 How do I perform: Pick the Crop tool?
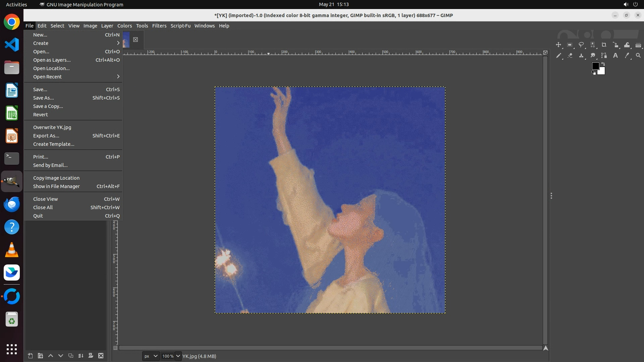(604, 45)
